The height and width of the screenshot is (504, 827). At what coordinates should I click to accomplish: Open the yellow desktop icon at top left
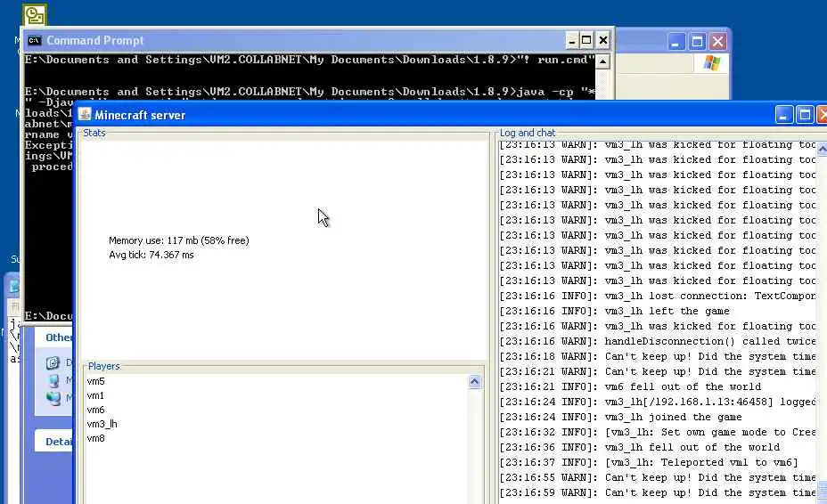[x=35, y=15]
